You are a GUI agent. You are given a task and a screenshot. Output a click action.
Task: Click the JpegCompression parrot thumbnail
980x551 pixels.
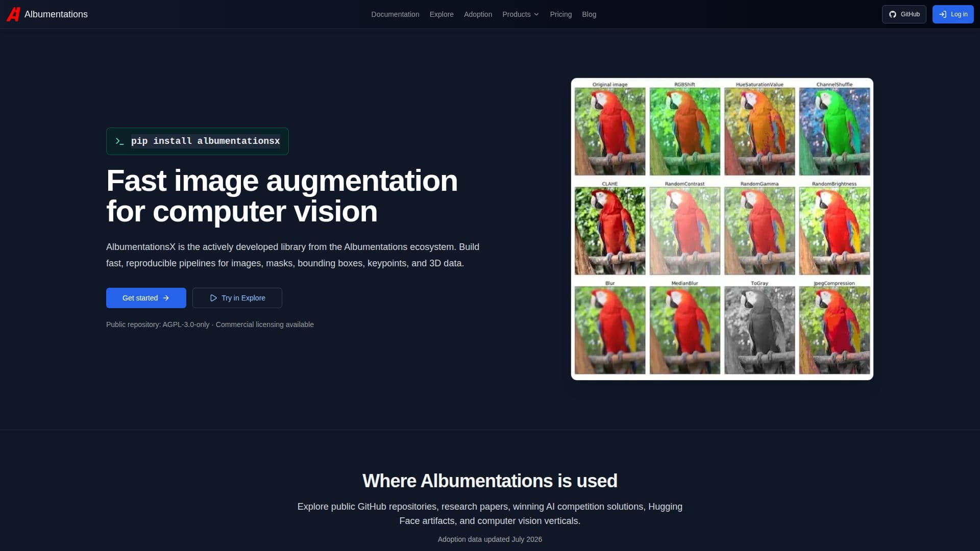click(x=835, y=331)
